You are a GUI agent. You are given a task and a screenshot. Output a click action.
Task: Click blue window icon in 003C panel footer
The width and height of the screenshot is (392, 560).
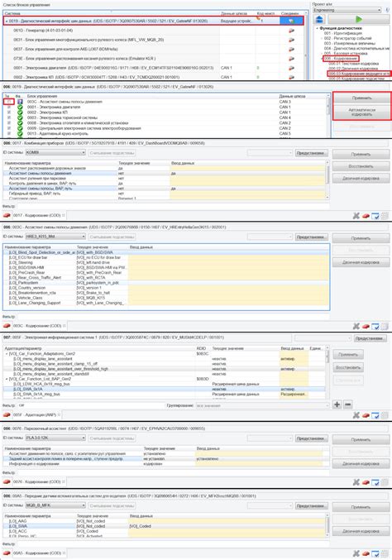coord(375,326)
